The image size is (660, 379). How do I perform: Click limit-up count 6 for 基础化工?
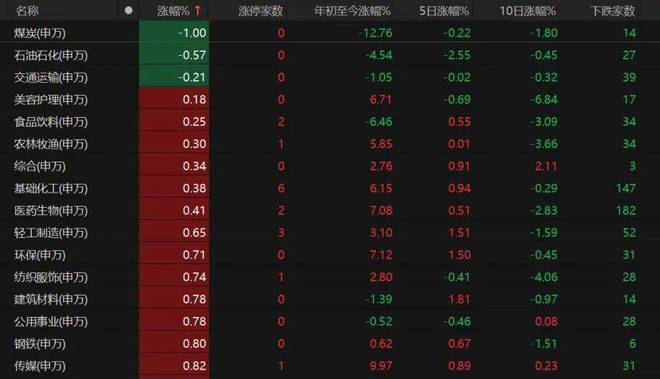pos(281,188)
